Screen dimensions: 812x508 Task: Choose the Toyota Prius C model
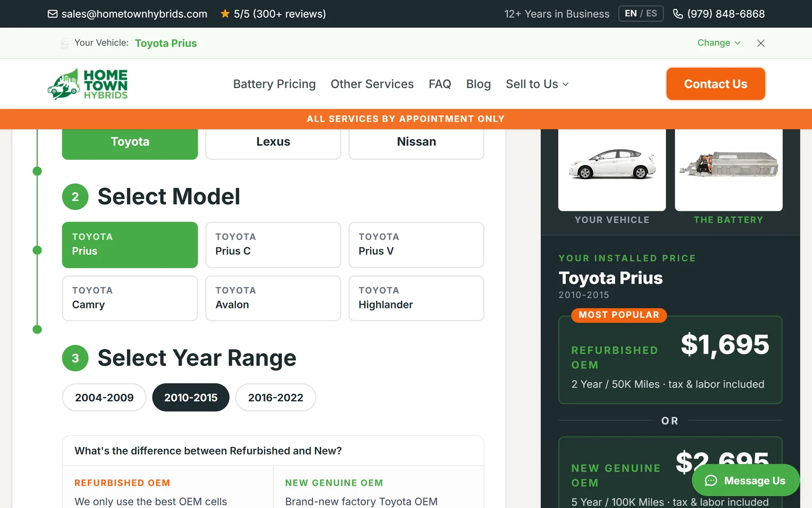coord(273,245)
